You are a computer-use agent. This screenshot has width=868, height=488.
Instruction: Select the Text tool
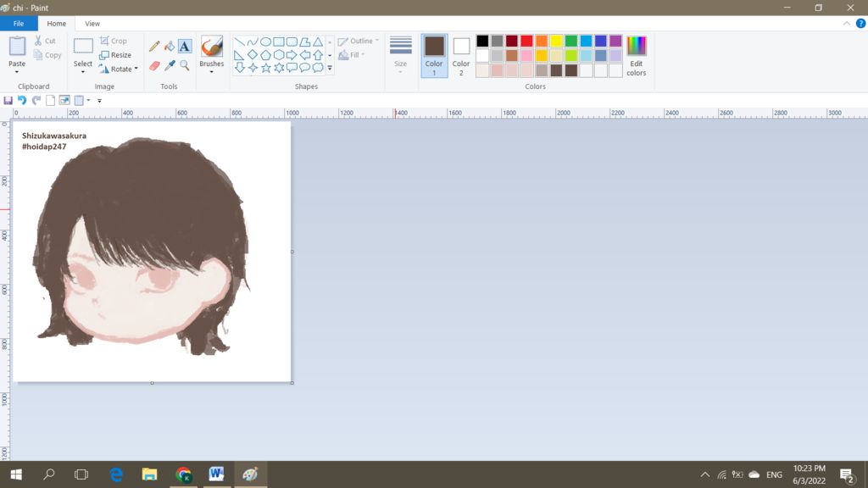[x=184, y=46]
